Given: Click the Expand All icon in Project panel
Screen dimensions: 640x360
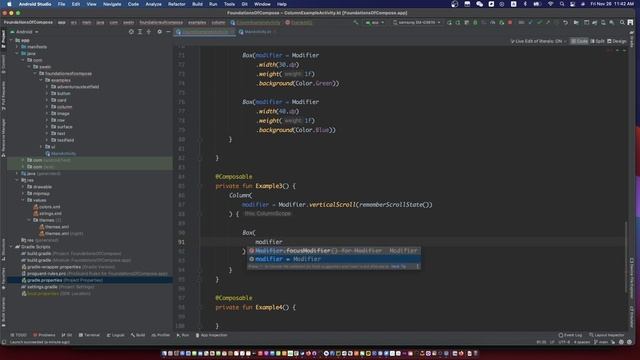Looking at the screenshot, I should [x=140, y=32].
